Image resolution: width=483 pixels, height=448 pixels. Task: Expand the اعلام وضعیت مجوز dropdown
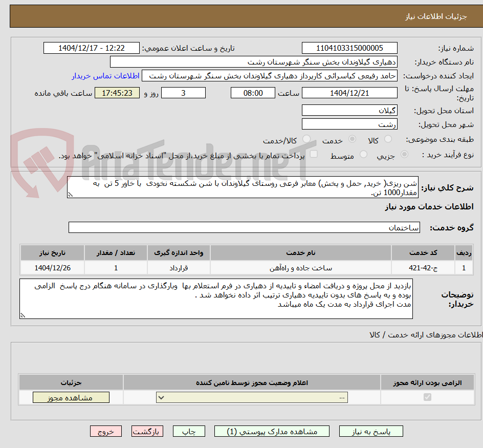tap(252, 397)
